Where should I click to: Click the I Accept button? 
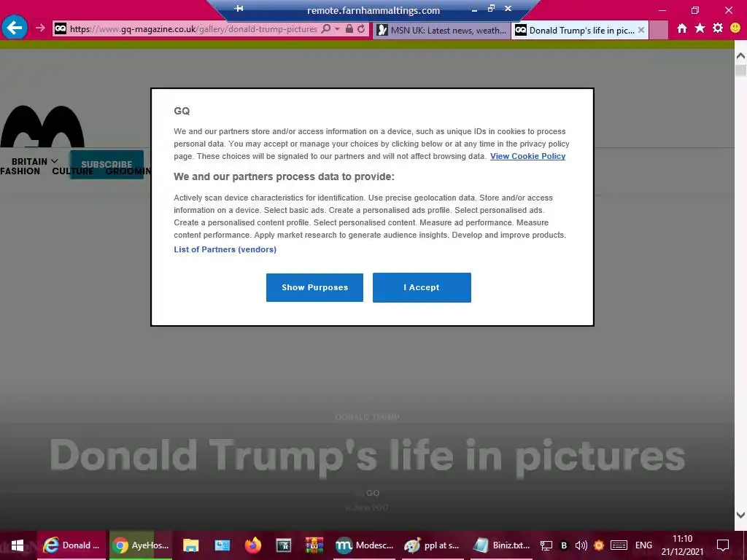click(x=422, y=287)
